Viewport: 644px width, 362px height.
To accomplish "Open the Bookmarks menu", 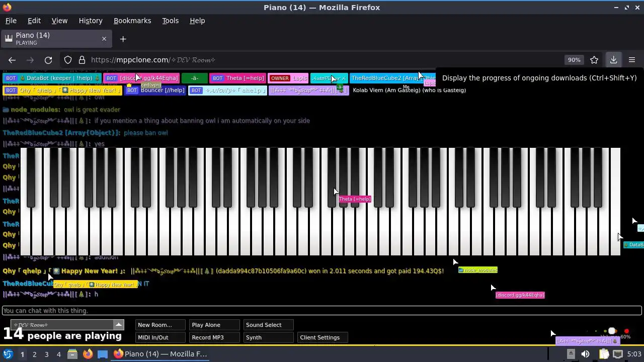I will click(x=132, y=21).
